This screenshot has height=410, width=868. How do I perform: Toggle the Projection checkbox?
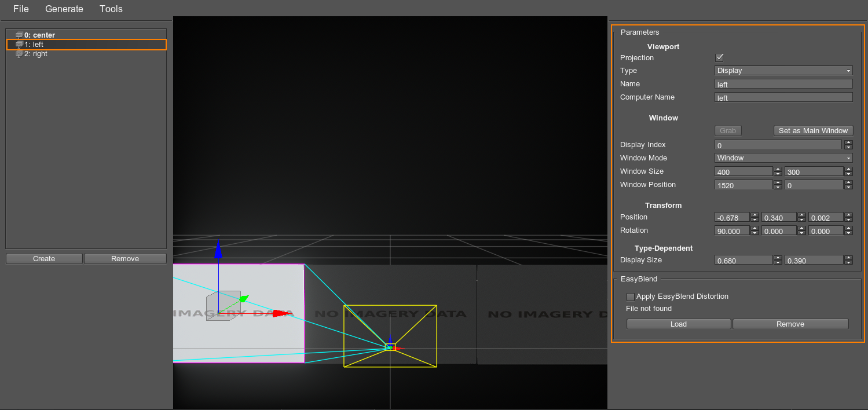[720, 57]
